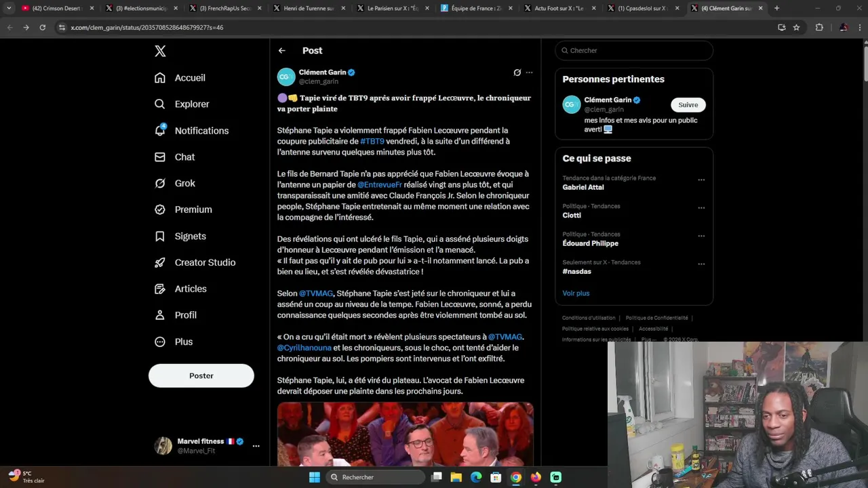Open the Gabriel Attal trend
The width and height of the screenshot is (868, 488).
[x=583, y=188]
